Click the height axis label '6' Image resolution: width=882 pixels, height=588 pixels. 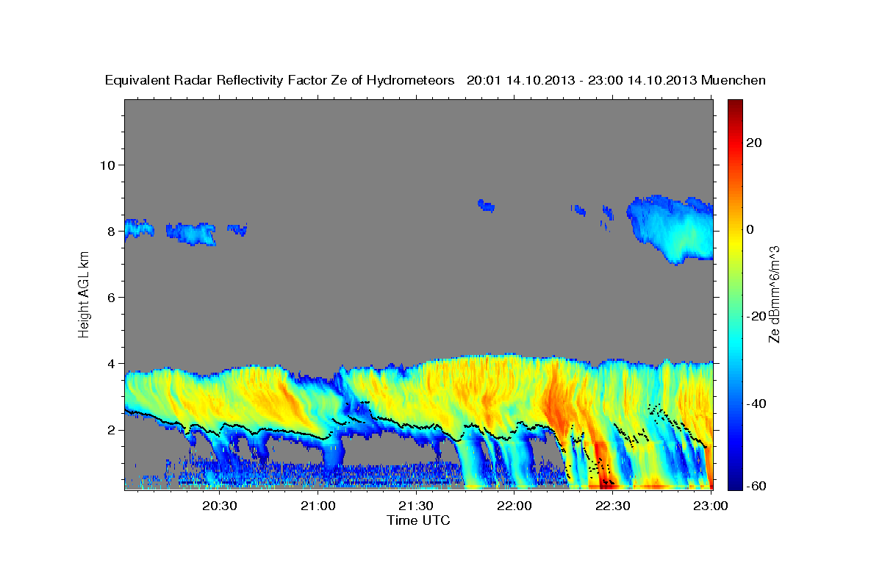tap(111, 297)
